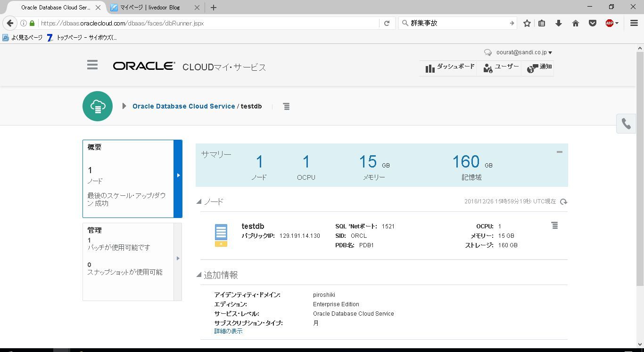Image resolution: width=644 pixels, height=352 pixels.
Task: Expand the oourat@sandi.co.jp account dropdown
Action: (x=524, y=52)
